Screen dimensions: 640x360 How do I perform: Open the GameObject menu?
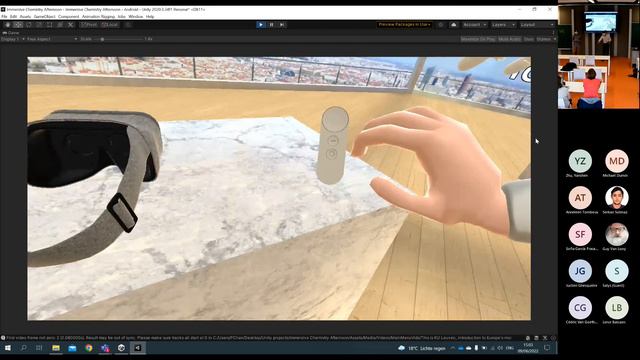(x=44, y=17)
